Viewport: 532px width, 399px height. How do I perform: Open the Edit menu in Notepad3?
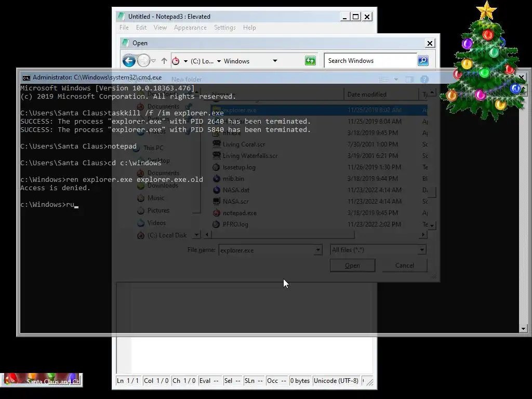point(141,28)
